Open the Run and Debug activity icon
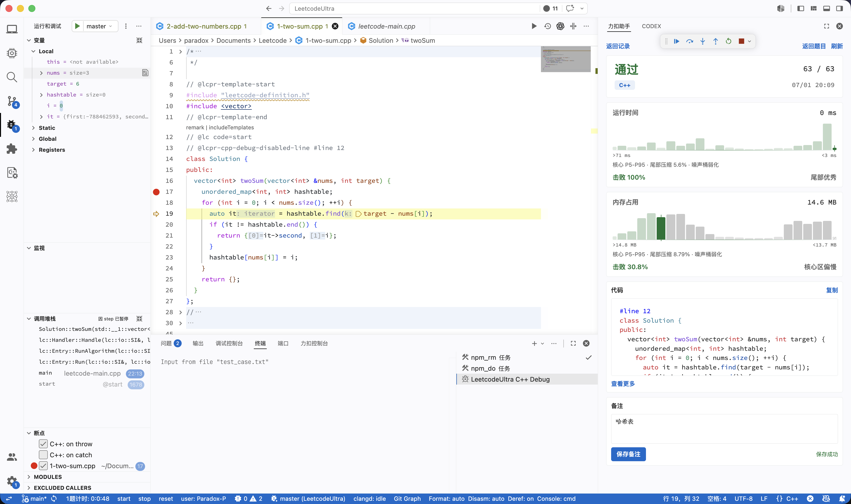 pos(12,125)
